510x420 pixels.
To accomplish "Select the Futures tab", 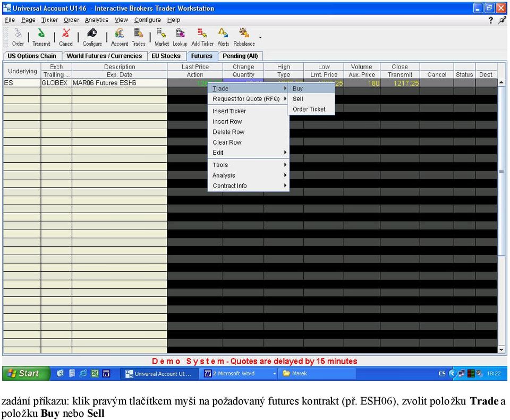I will point(202,56).
